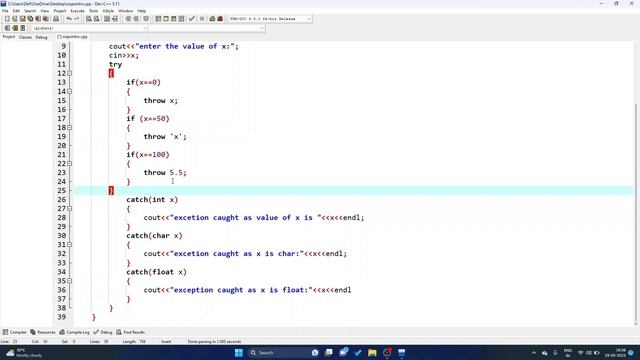Open the Compile Log bottom tab
The image size is (640, 360).
(x=74, y=332)
